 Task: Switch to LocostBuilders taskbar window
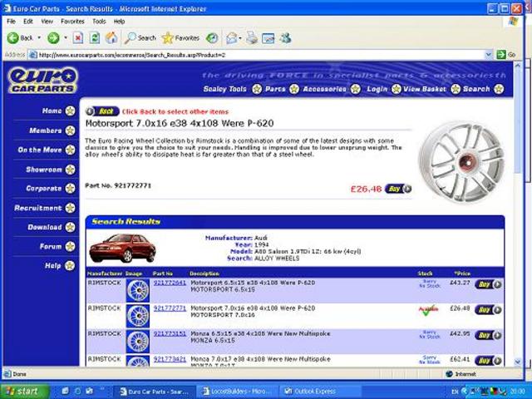click(239, 392)
